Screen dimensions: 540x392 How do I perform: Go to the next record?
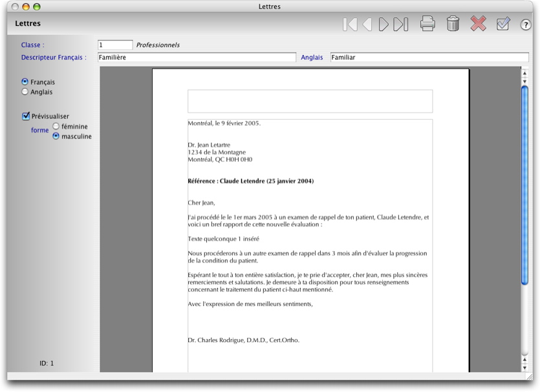pos(383,25)
